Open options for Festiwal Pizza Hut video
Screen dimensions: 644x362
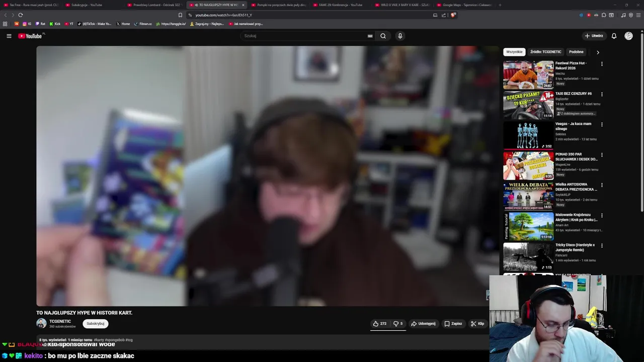pos(602,64)
